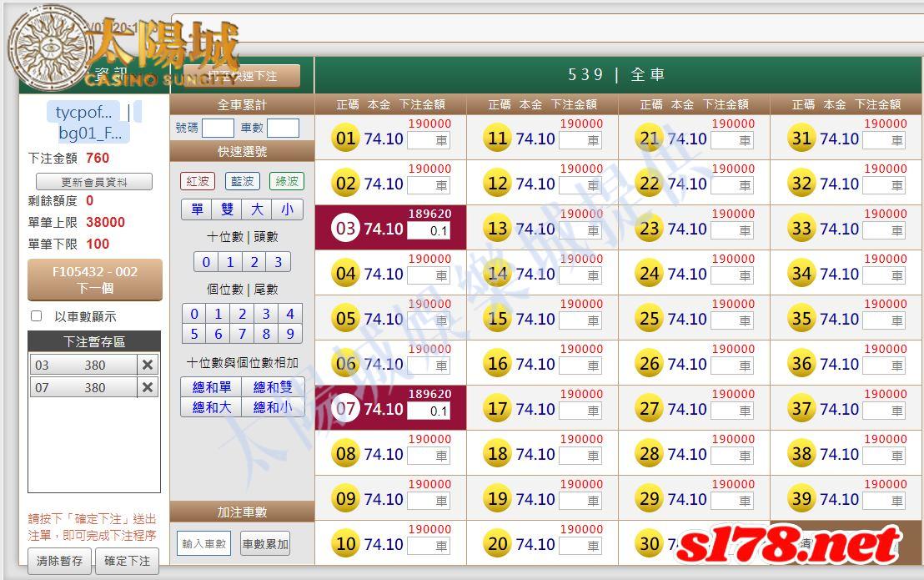The height and width of the screenshot is (580, 924).
Task: Focus the 號碼 input field
Action: (x=218, y=128)
